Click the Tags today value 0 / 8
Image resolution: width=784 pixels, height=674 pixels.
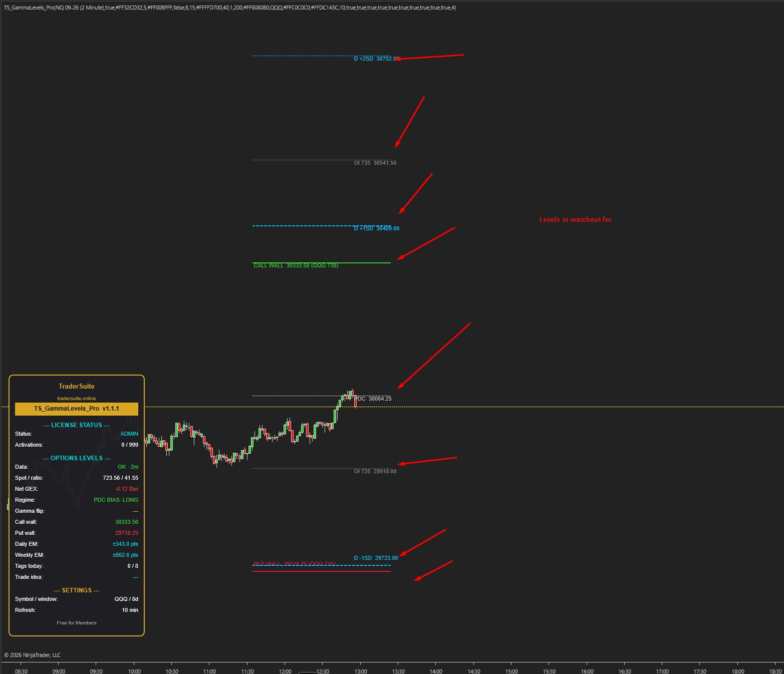point(133,566)
